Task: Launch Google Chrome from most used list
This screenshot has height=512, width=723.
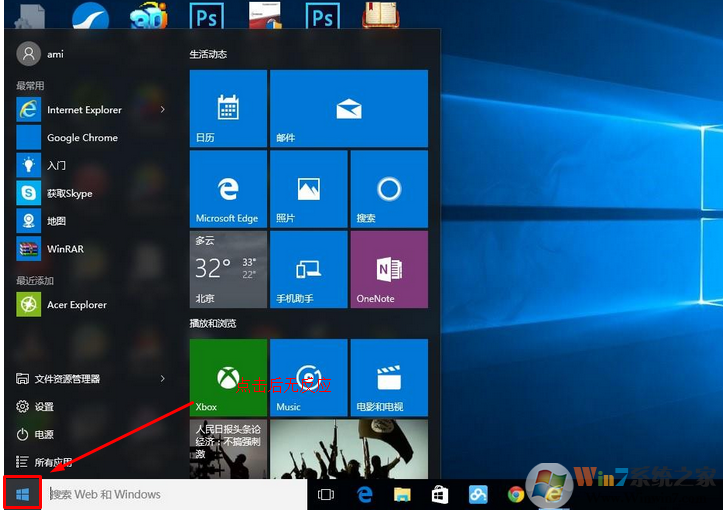Action: pyautogui.click(x=81, y=138)
